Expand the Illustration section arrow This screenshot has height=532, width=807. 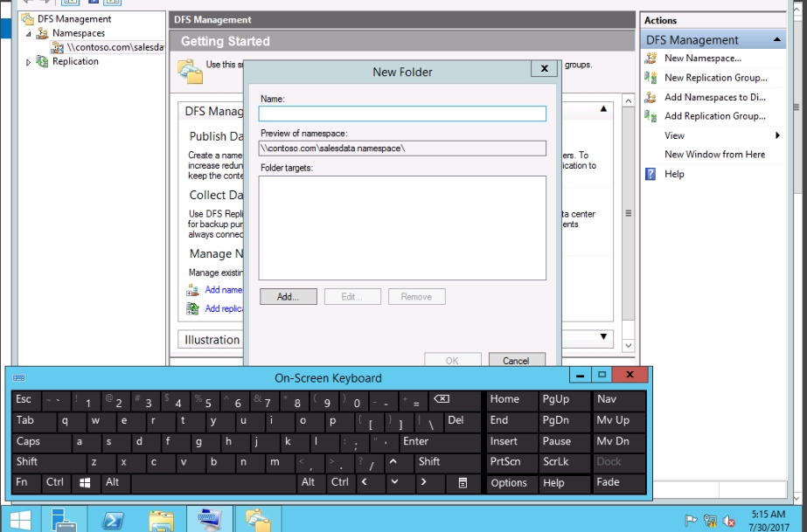click(603, 336)
